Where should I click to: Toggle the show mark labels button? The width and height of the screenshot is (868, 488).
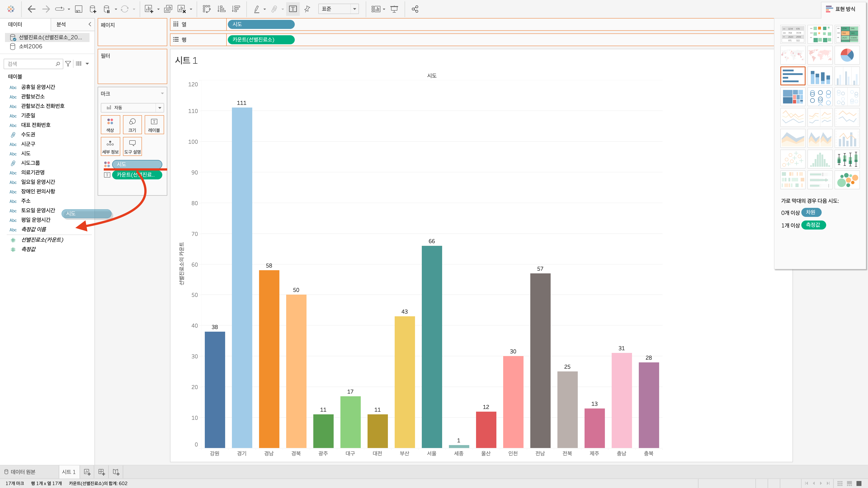click(x=292, y=9)
